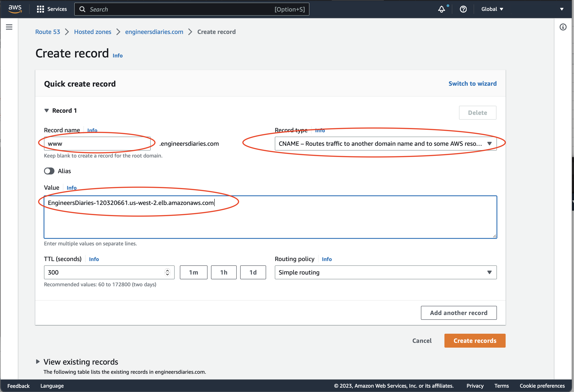Click the Services label in top bar
574x392 pixels.
pyautogui.click(x=57, y=9)
